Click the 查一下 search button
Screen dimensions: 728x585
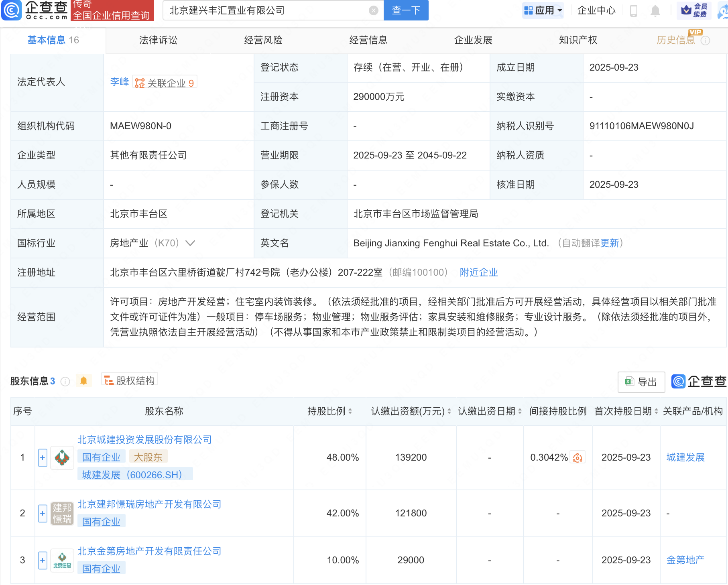(406, 10)
